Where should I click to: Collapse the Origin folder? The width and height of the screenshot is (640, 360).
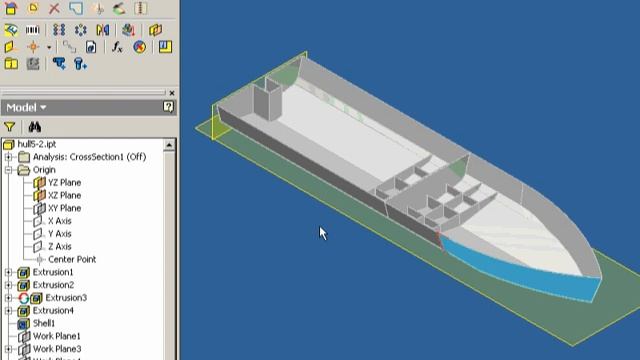tap(8, 170)
